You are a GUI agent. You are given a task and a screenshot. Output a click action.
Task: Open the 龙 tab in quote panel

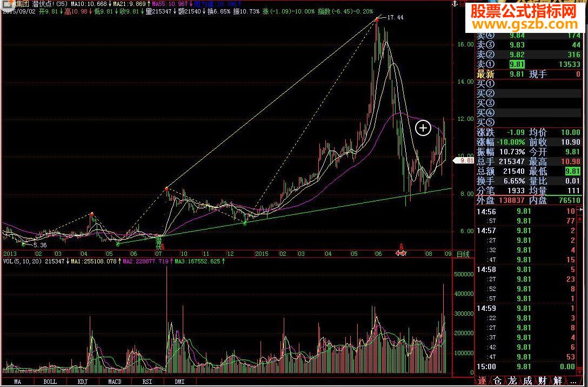point(513,381)
